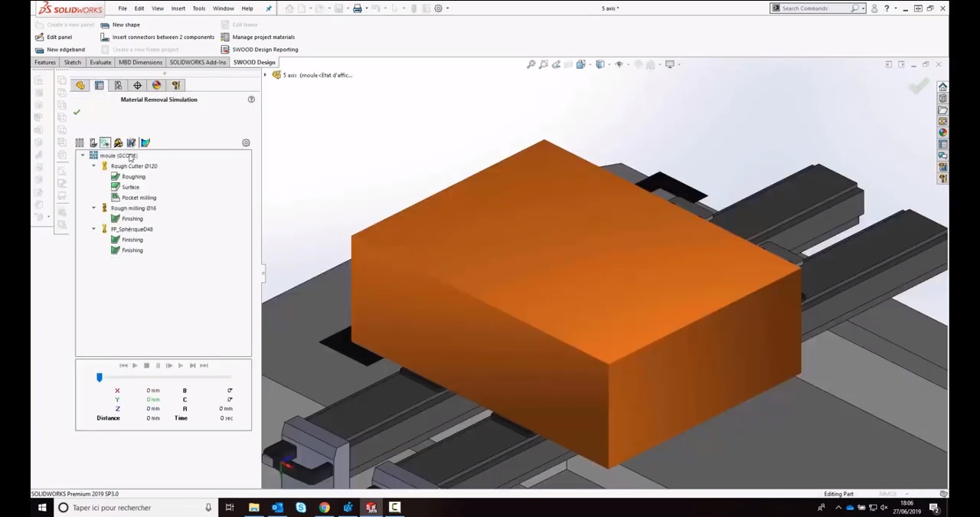Open simulation settings gear icon

point(246,143)
